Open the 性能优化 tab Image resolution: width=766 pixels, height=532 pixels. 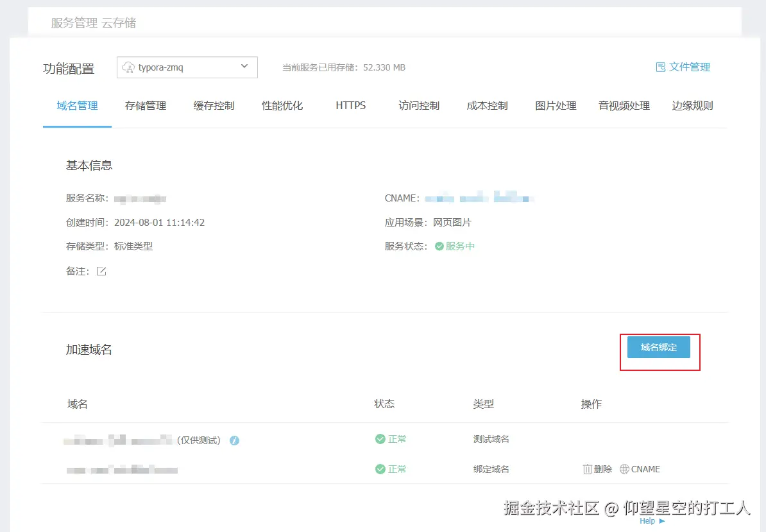click(x=282, y=105)
